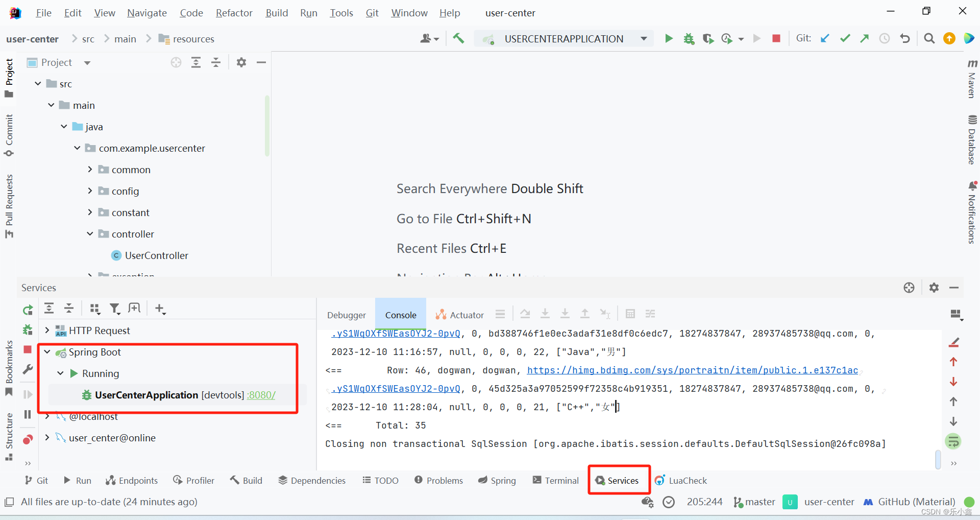Image resolution: width=980 pixels, height=520 pixels.
Task: Expand the common package
Action: [x=90, y=169]
